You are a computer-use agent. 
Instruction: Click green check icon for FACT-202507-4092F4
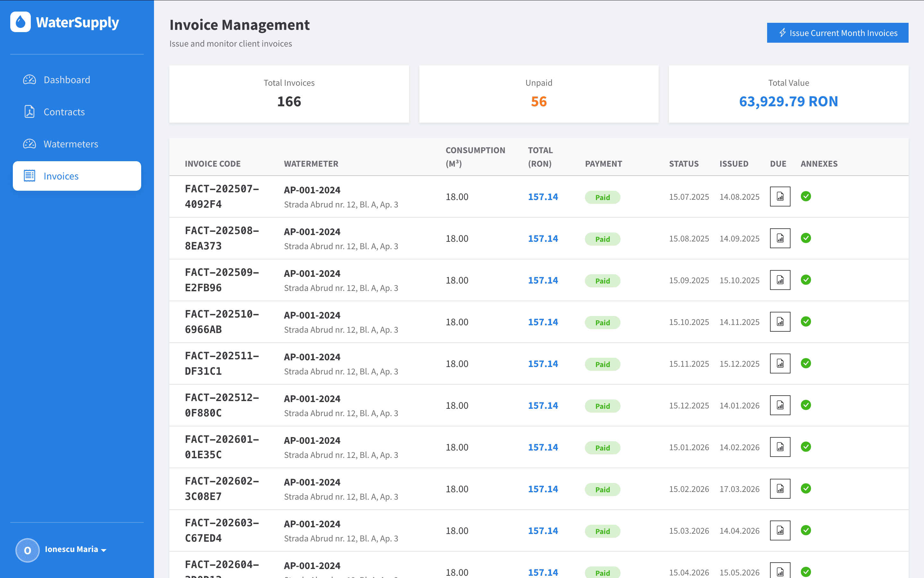[x=806, y=196]
